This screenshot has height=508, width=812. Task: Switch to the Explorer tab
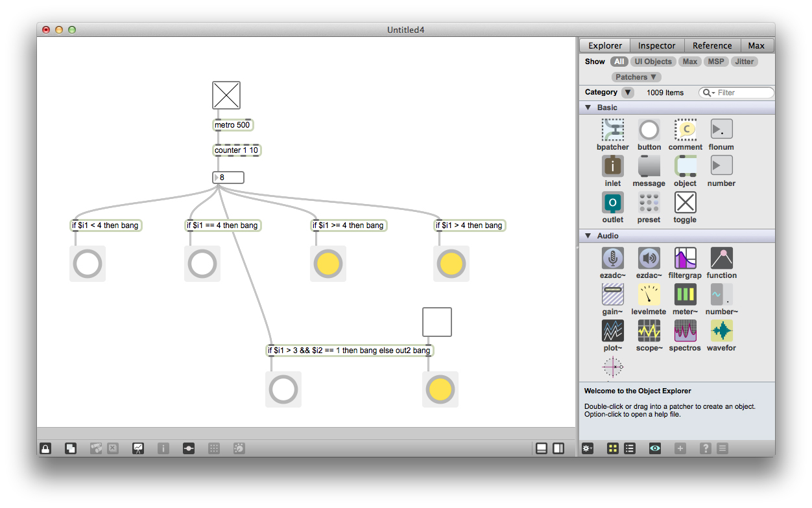point(605,45)
